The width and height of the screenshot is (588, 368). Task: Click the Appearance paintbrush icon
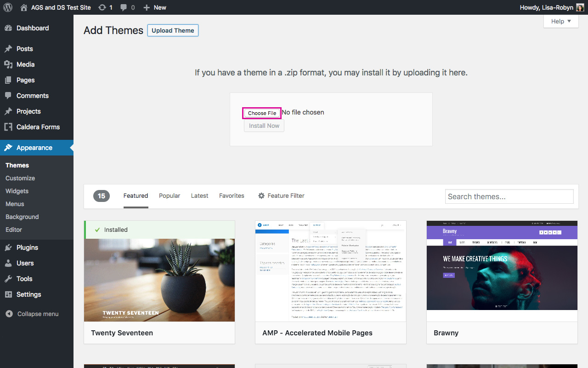[8, 148]
